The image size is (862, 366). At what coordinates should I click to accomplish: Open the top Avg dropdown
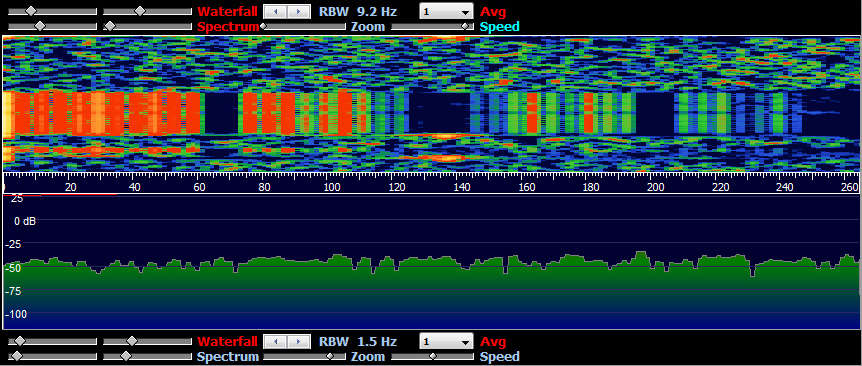446,12
